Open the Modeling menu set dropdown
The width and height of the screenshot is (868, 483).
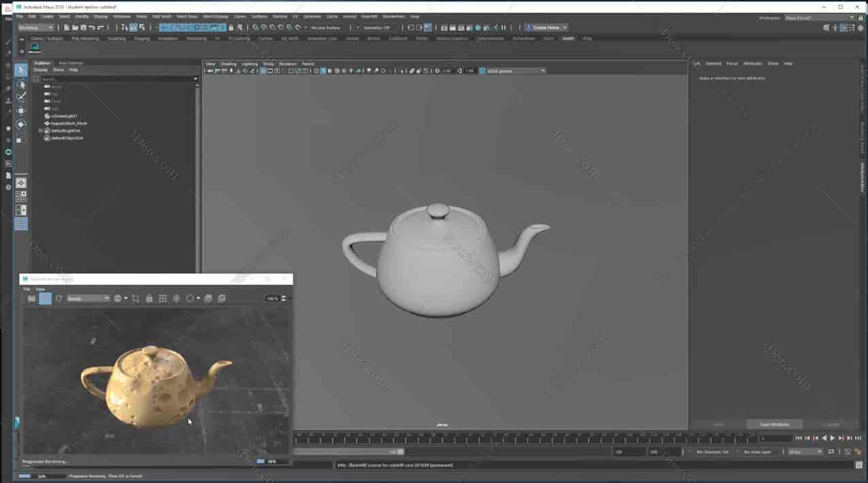35,27
